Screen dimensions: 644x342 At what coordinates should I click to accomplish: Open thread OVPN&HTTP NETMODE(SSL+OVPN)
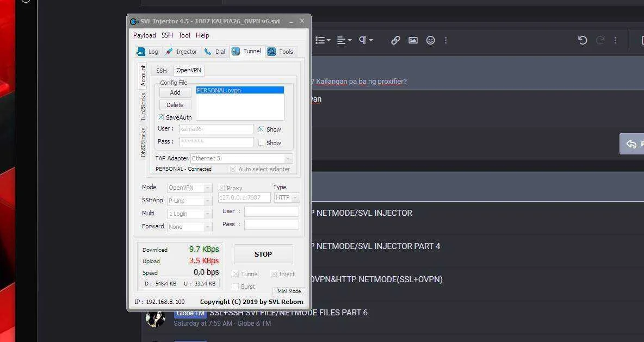tap(377, 279)
